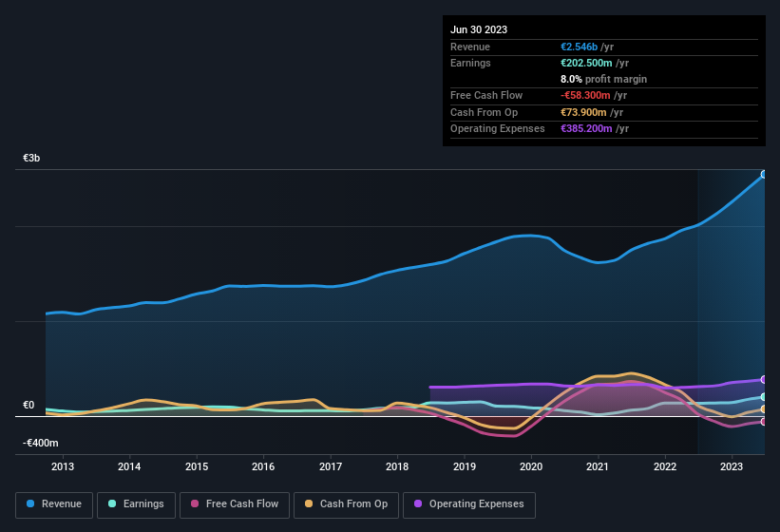This screenshot has height=532, width=780.
Task: Click the -€58.300m free cash flow value
Action: (586, 95)
